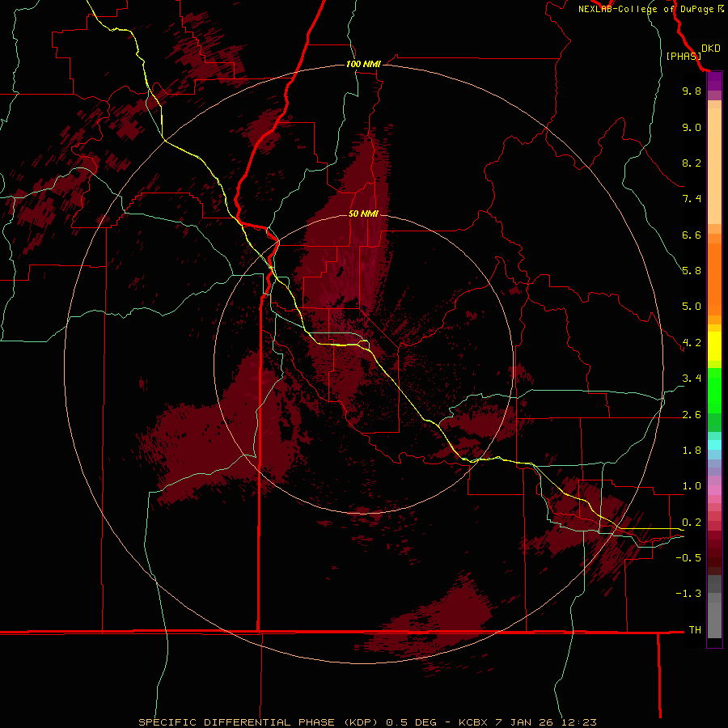728x728 pixels.
Task: Click the bright green band of the color bar
Action: (x=714, y=390)
